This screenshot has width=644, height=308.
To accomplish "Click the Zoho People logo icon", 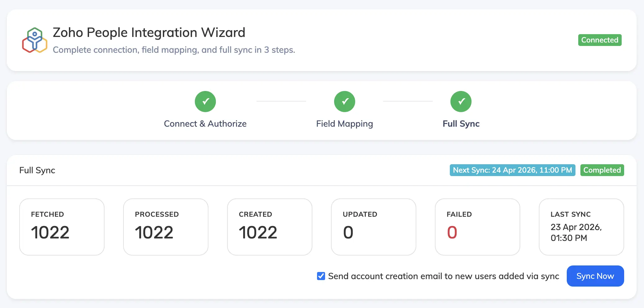I will 34,40.
